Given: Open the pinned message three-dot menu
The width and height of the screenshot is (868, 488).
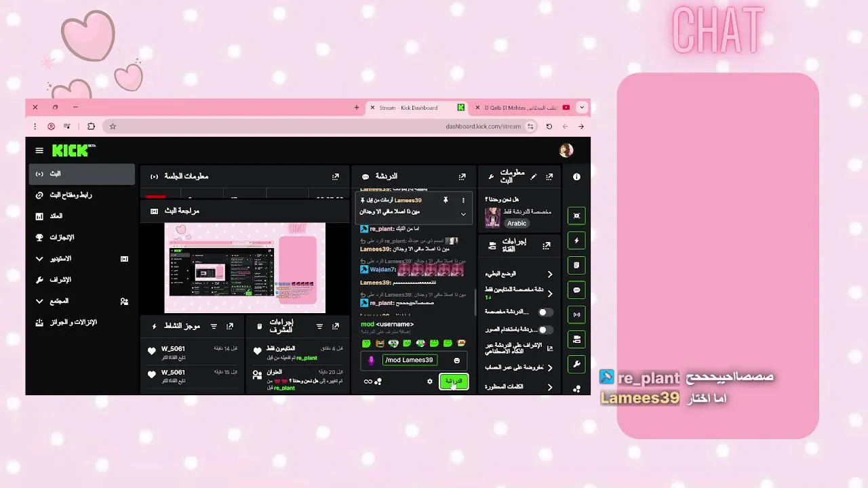Looking at the screenshot, I should 463,201.
